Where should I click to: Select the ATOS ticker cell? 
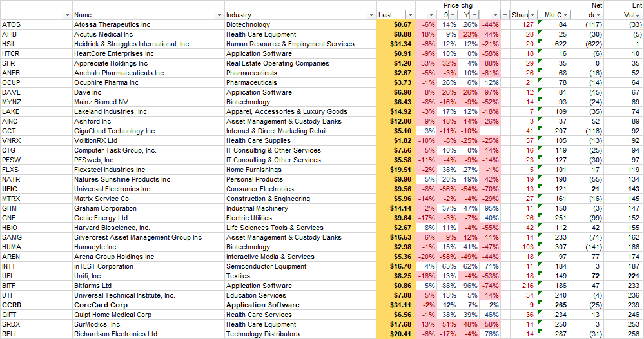[37, 24]
